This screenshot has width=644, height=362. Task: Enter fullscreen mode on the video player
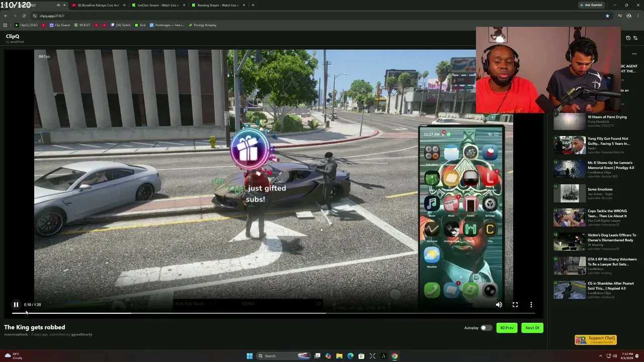(x=515, y=305)
